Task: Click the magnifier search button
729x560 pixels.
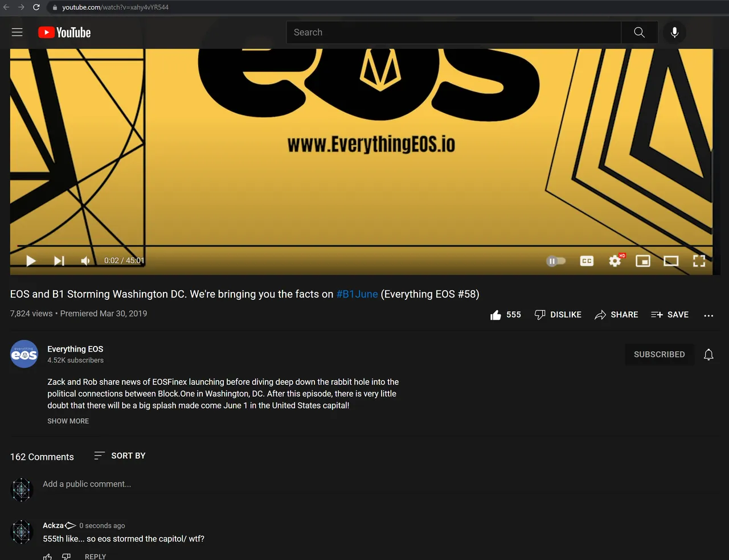Action: pyautogui.click(x=640, y=32)
